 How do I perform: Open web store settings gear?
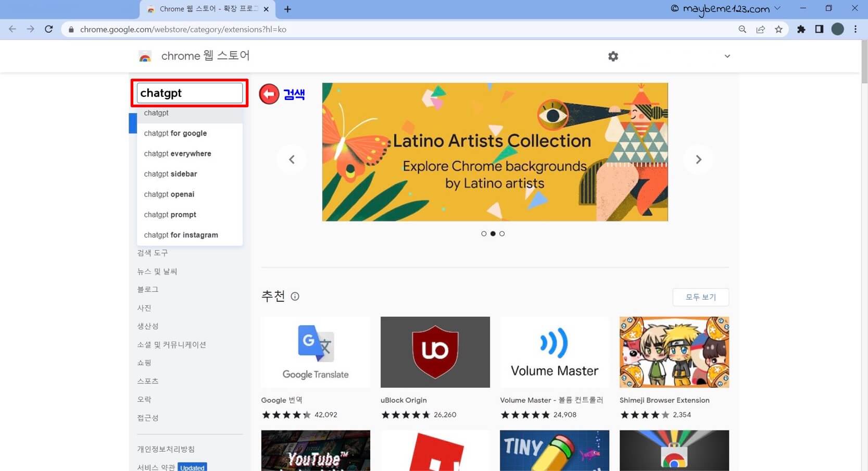(x=613, y=56)
